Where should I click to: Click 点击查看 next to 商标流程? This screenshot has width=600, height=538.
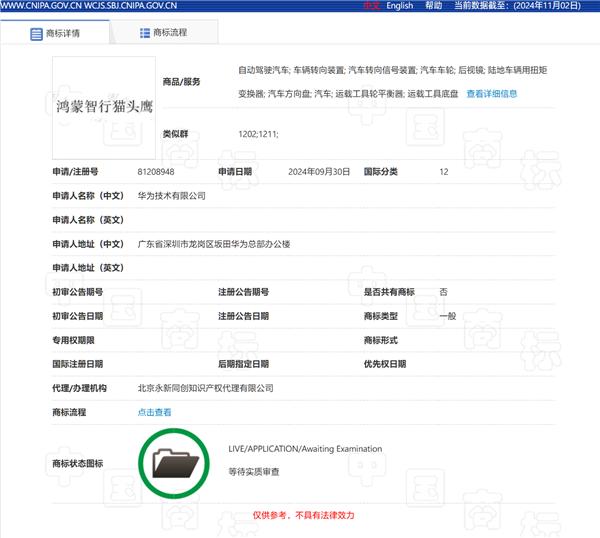[154, 412]
